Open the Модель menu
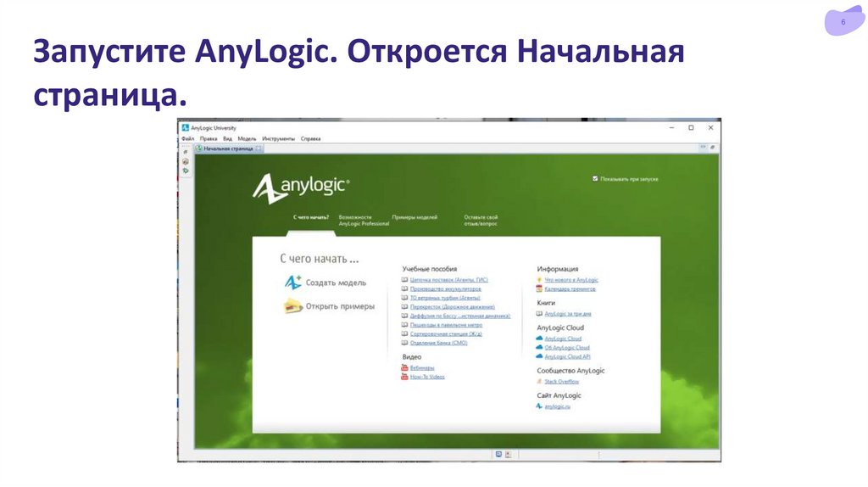This screenshot has height=487, width=868. click(x=247, y=138)
